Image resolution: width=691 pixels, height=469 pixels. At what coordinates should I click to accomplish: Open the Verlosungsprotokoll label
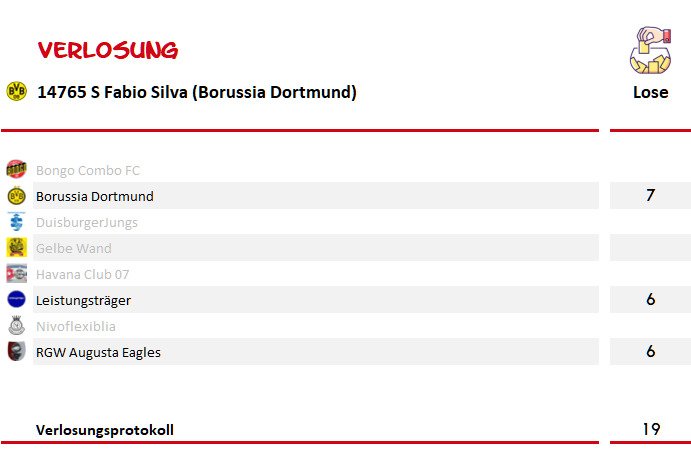(105, 430)
